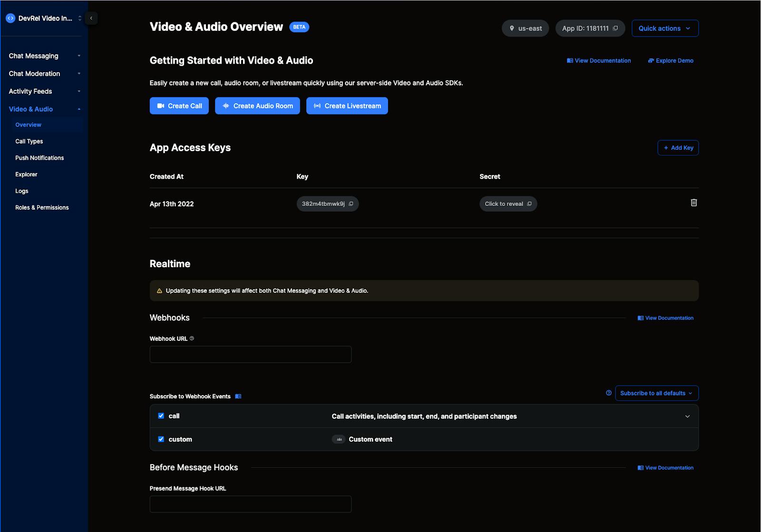Image resolution: width=761 pixels, height=532 pixels.
Task: Switch to Call Types page
Action: point(29,141)
